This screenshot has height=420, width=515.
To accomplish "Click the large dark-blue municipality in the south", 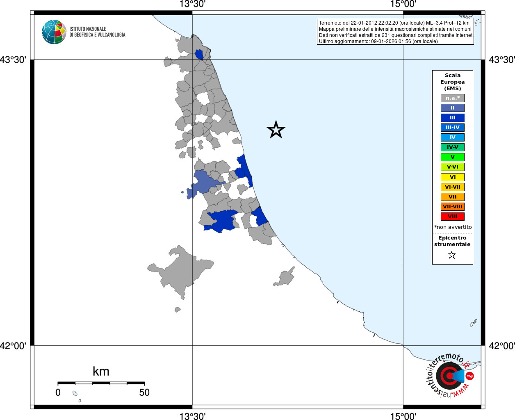I will 222,221.
